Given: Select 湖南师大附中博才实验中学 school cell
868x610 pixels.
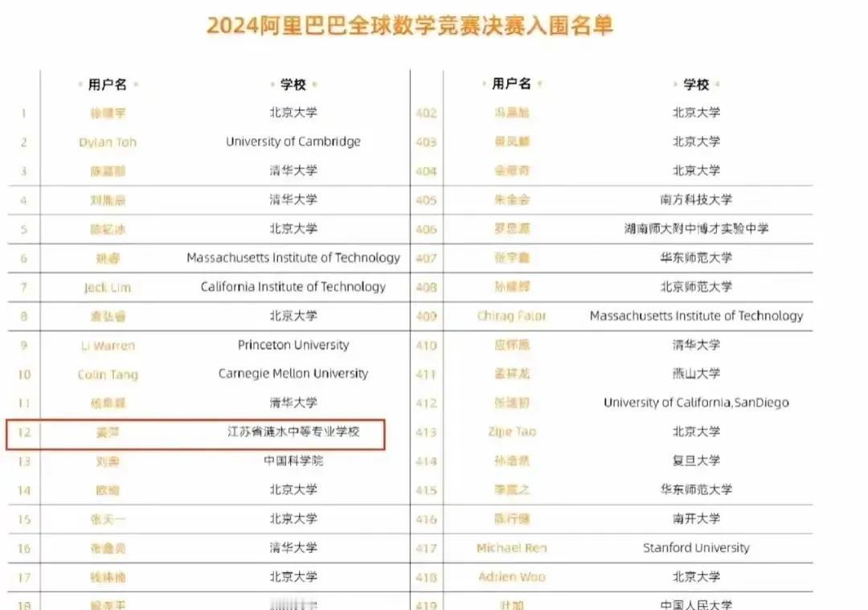Looking at the screenshot, I should tap(696, 228).
